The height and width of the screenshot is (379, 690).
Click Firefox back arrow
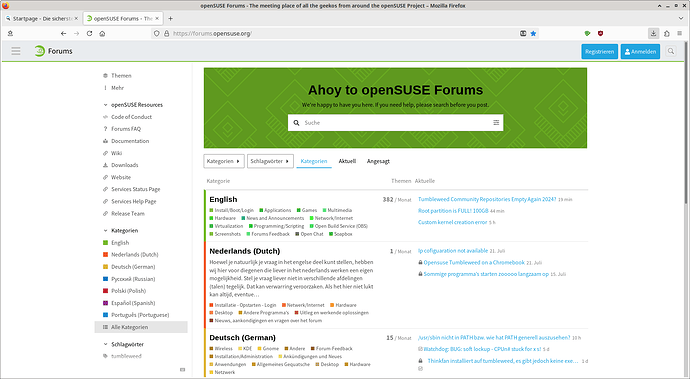tap(63, 33)
